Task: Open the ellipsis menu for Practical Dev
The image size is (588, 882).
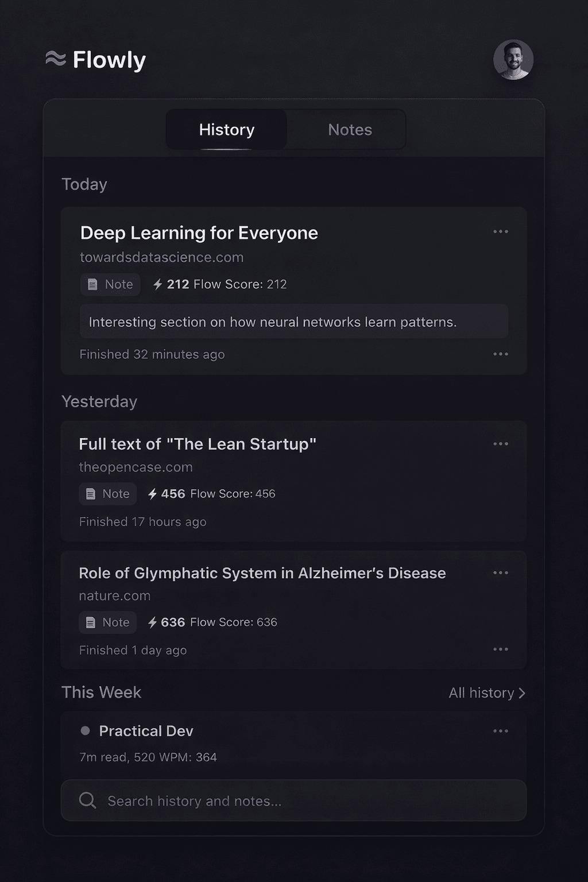Action: pyautogui.click(x=501, y=730)
